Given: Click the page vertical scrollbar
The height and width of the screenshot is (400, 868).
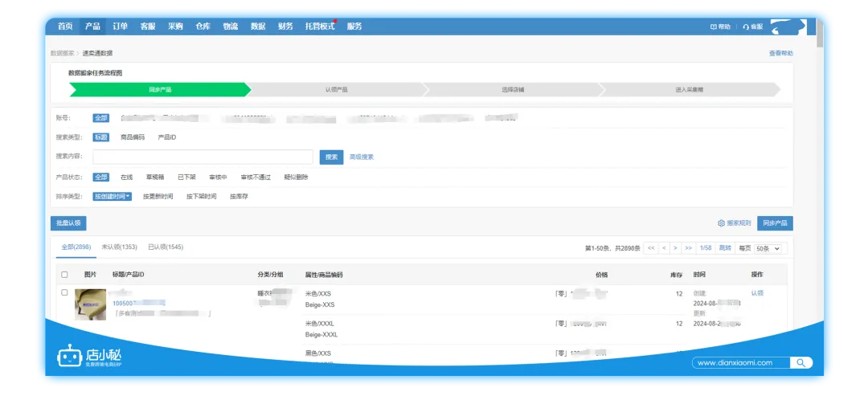Looking at the screenshot, I should [x=820, y=34].
